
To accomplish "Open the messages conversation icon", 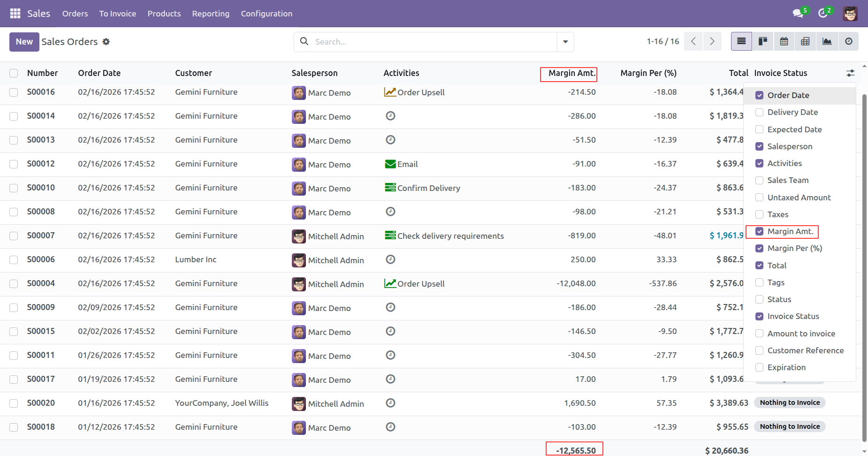I will click(798, 14).
